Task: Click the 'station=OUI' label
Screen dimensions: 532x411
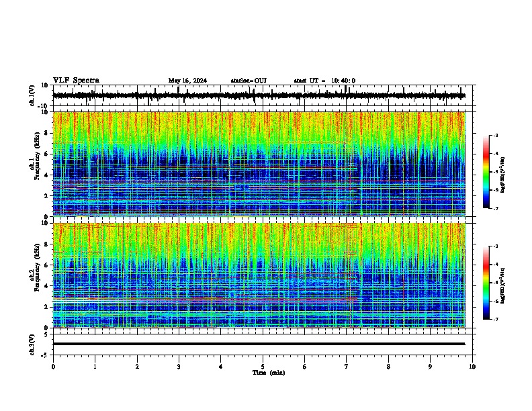Action: (249, 81)
